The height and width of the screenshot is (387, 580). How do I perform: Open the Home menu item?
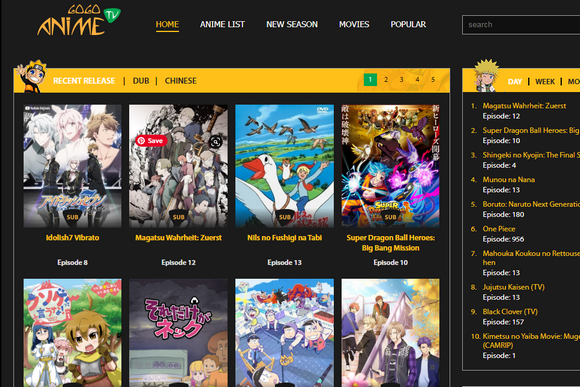167,24
